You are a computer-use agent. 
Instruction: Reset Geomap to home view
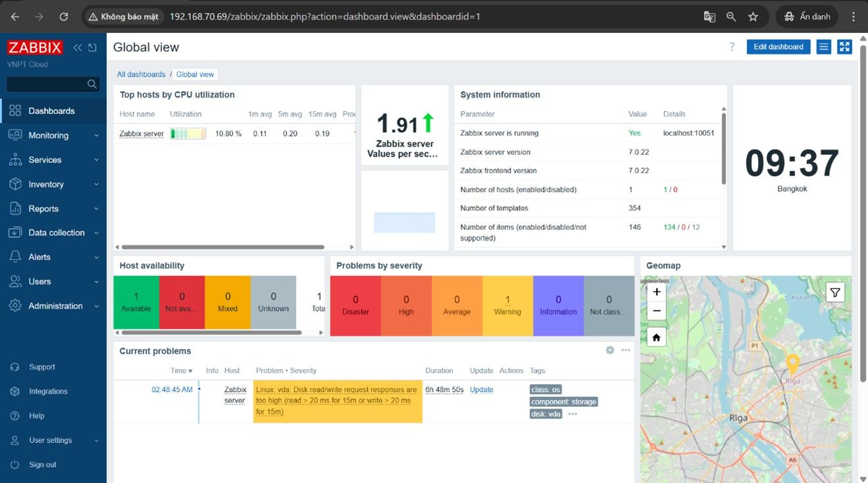657,337
